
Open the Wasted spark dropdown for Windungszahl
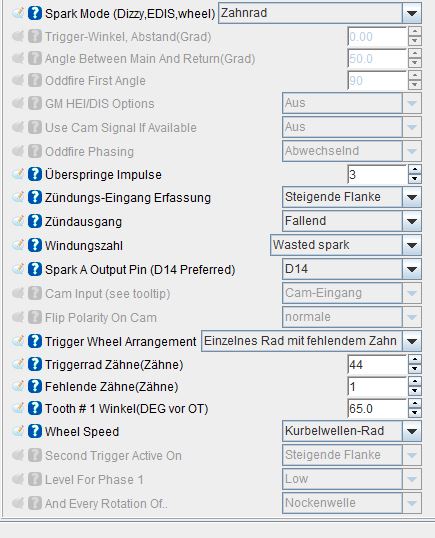pyautogui.click(x=412, y=245)
